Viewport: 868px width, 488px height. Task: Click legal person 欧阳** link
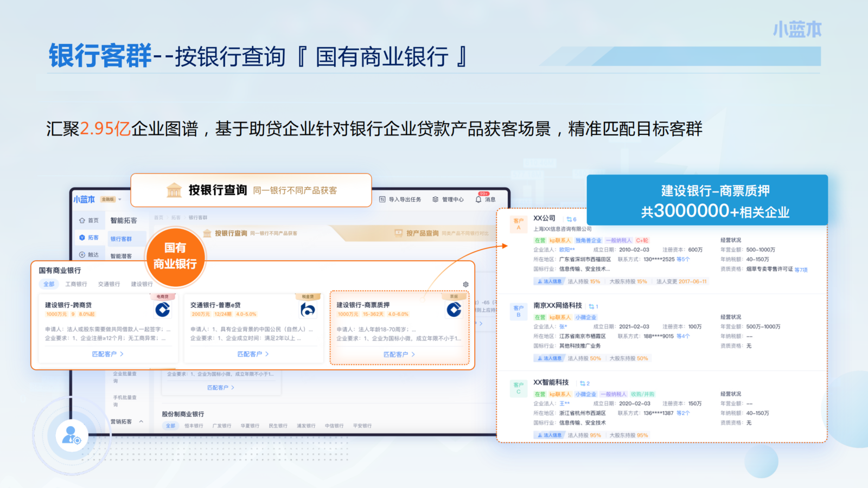567,250
